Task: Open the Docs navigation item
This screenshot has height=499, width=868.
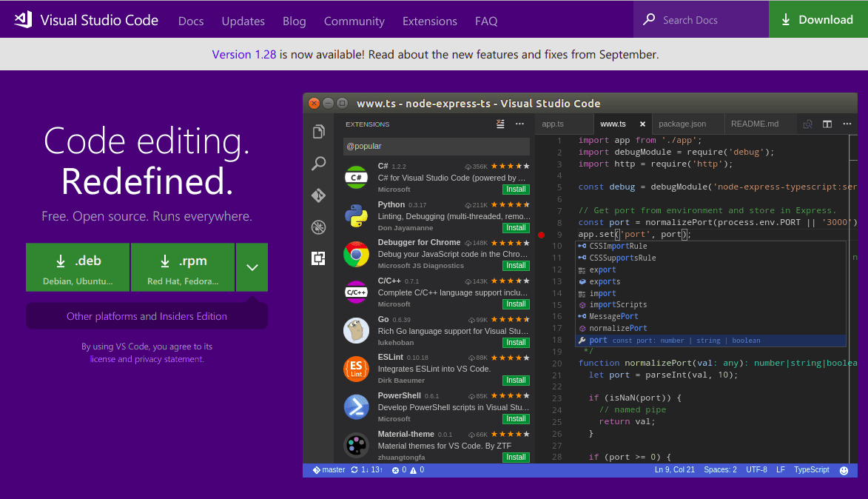Action: click(191, 21)
